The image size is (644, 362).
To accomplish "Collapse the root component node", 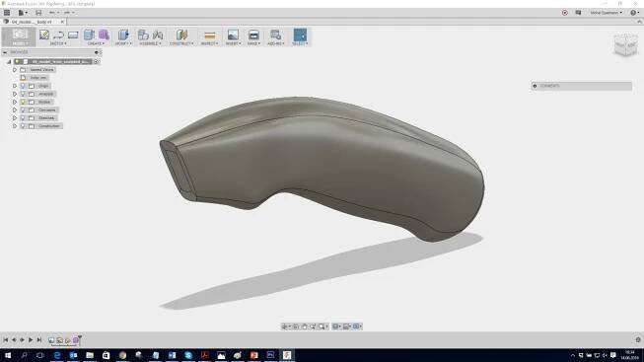I will click(x=9, y=61).
